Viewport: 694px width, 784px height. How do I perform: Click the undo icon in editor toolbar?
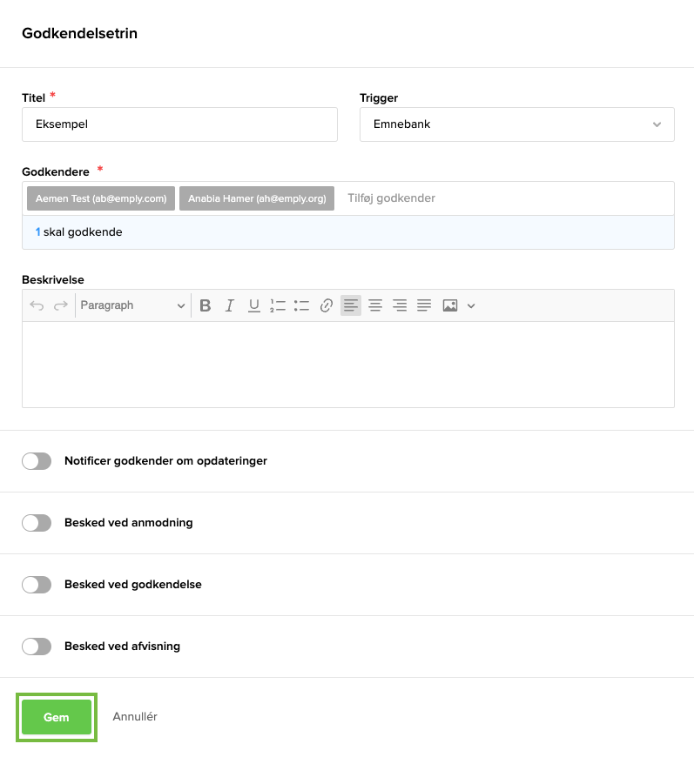(x=37, y=305)
